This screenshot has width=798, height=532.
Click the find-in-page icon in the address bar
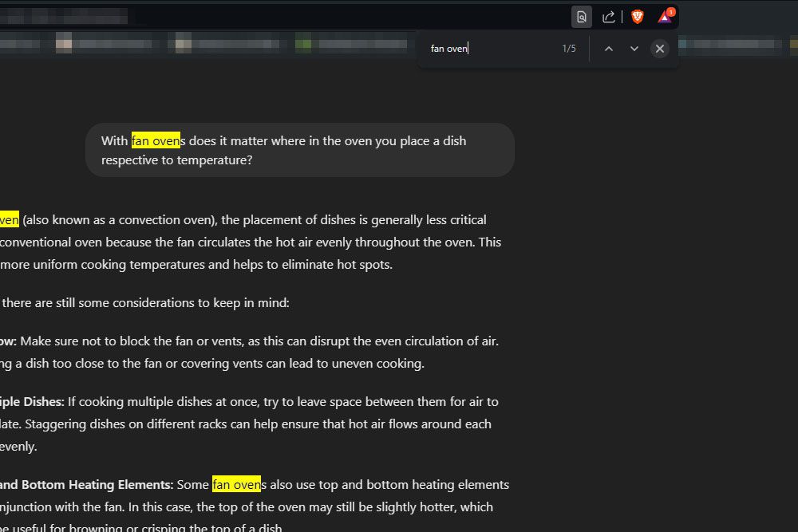(582, 17)
